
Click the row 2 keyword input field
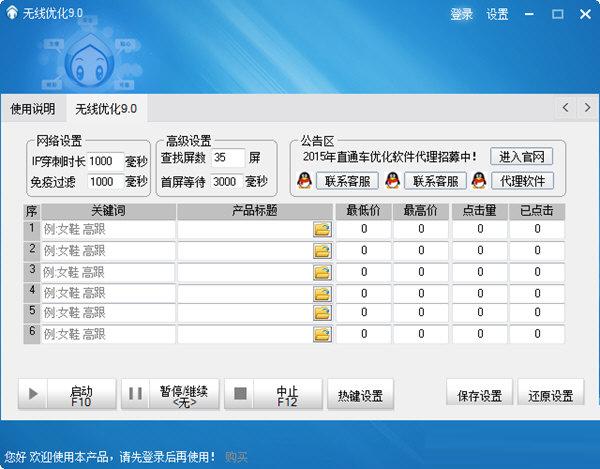pos(108,251)
